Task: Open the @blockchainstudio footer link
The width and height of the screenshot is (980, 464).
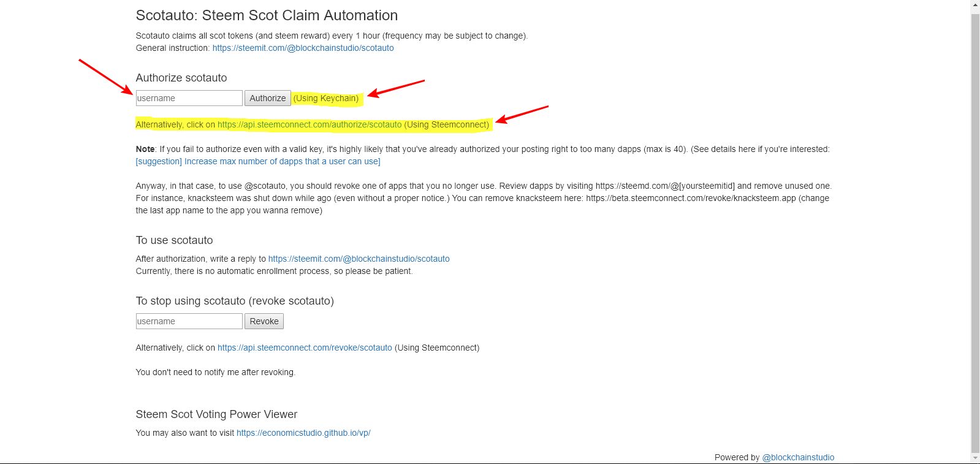Action: coord(798,457)
